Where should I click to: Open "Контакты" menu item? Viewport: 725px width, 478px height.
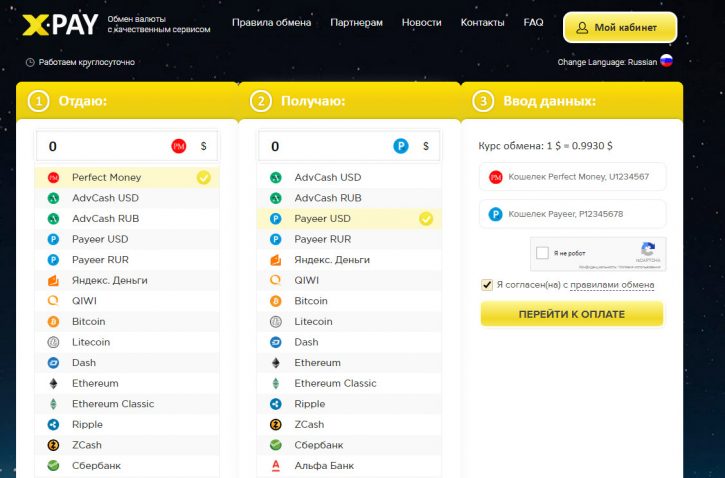(x=482, y=23)
